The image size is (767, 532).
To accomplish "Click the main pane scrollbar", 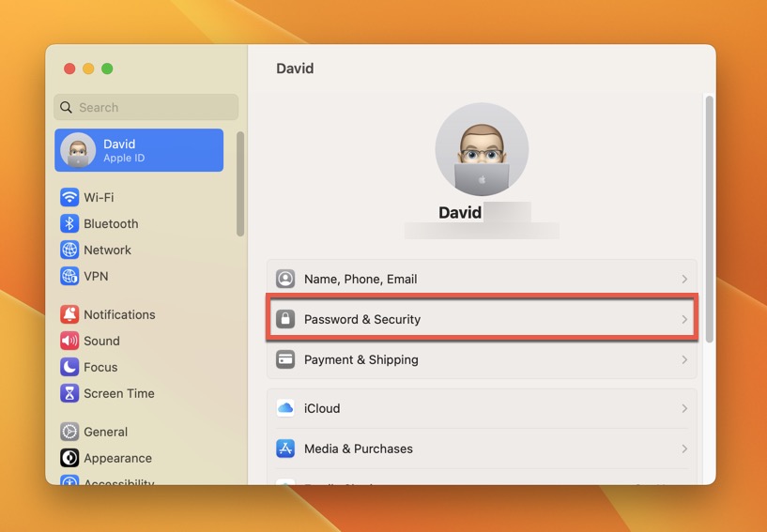I will (x=710, y=219).
